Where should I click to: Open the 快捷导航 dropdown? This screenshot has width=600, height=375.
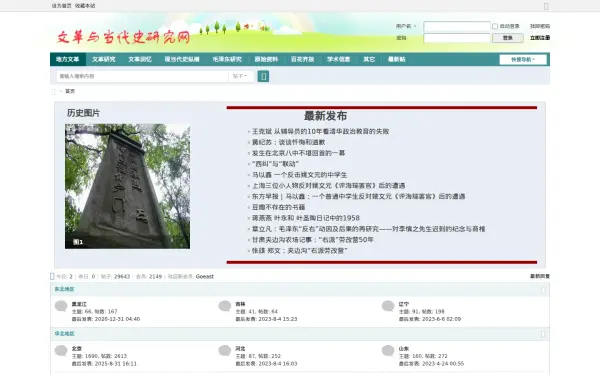click(523, 59)
